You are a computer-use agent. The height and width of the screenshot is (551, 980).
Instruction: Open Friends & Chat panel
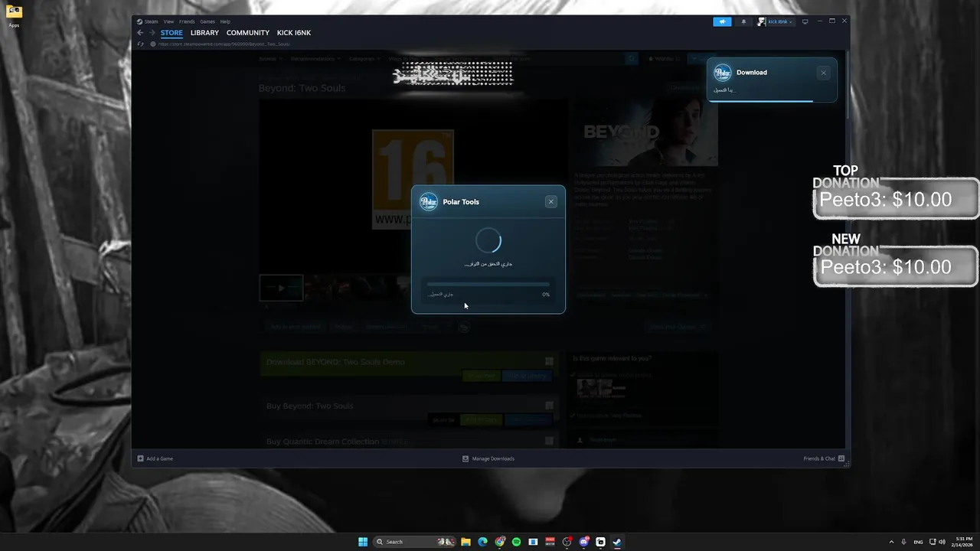[824, 458]
